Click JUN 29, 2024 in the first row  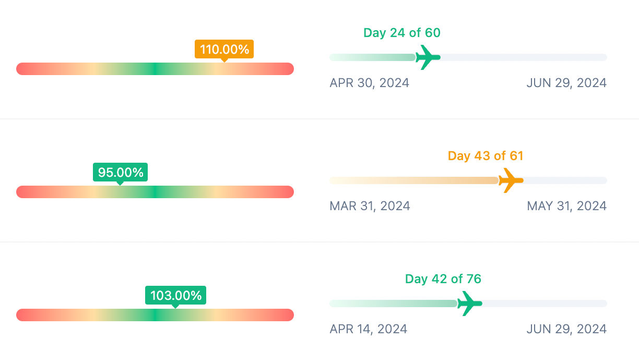[566, 83]
